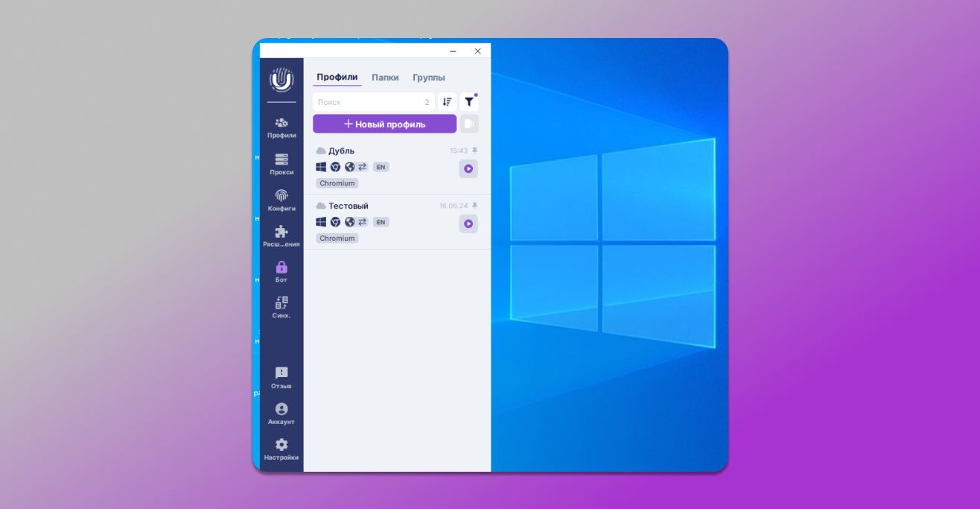The image size is (980, 509).
Task: Open the profile filter options
Action: (468, 102)
